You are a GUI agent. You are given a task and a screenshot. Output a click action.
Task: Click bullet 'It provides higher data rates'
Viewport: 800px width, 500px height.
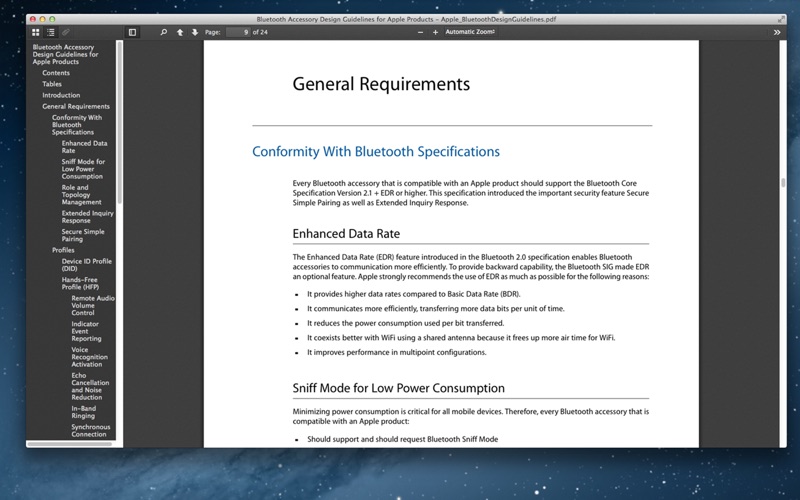[414, 294]
